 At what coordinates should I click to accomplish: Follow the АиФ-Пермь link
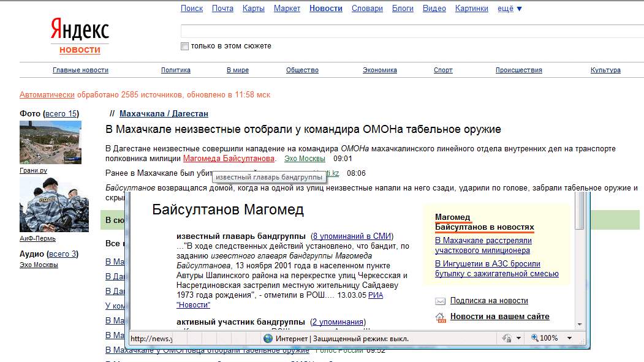pos(37,238)
